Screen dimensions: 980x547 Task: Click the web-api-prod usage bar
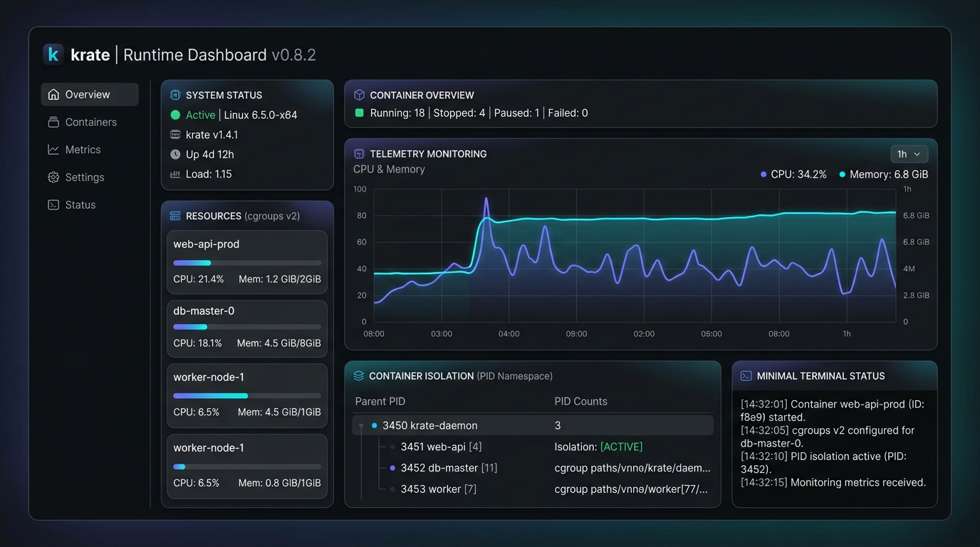tap(247, 263)
